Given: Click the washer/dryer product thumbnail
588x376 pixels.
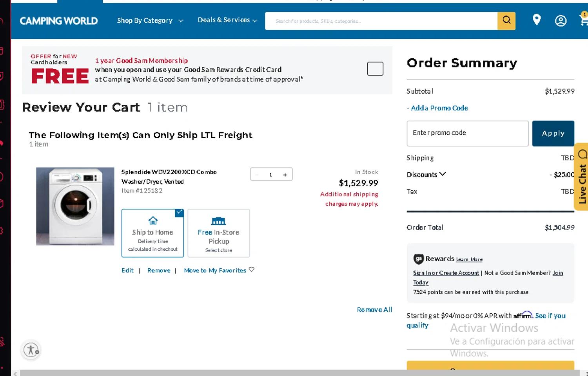Looking at the screenshot, I should 75,206.
